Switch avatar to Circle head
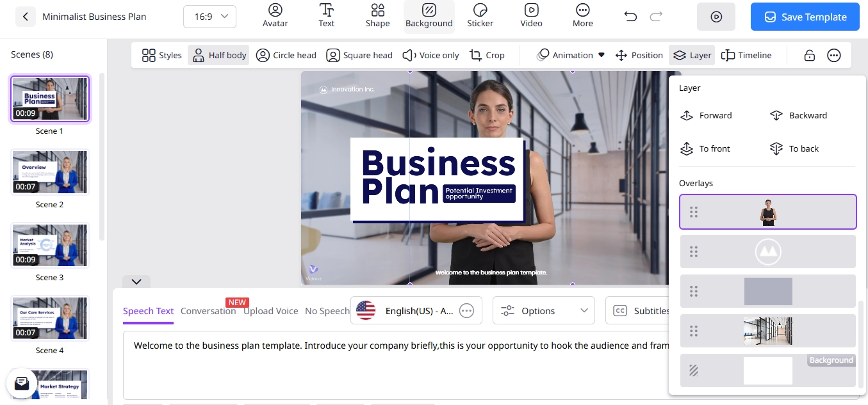The width and height of the screenshot is (868, 405). tap(286, 55)
